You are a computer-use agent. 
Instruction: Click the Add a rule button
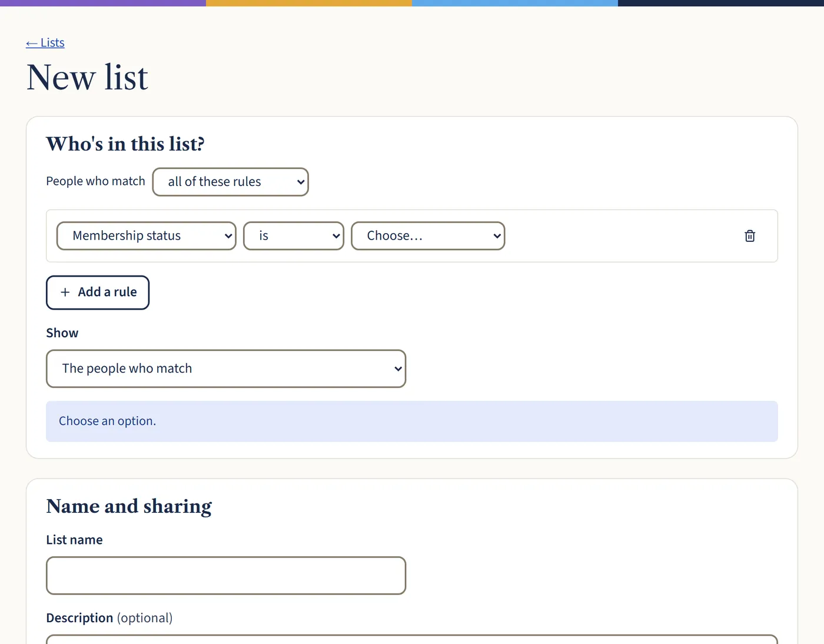click(98, 293)
